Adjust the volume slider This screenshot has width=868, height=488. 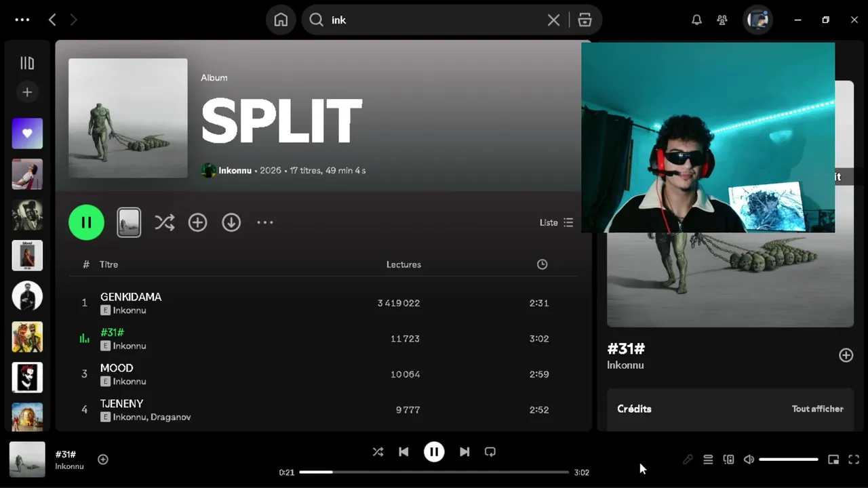point(789,460)
